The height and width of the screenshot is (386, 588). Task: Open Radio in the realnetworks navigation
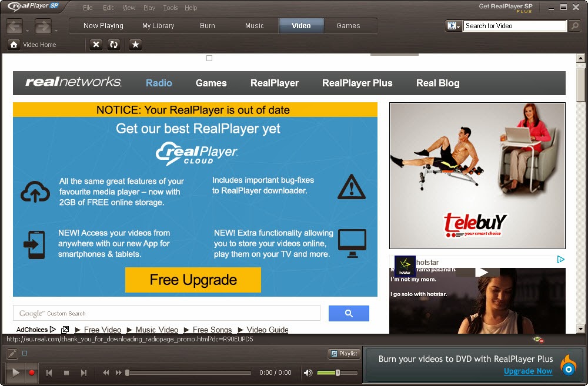pyautogui.click(x=159, y=83)
